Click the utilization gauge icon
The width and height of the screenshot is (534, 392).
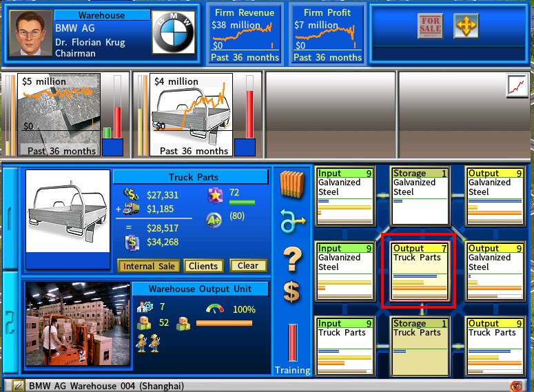[215, 309]
